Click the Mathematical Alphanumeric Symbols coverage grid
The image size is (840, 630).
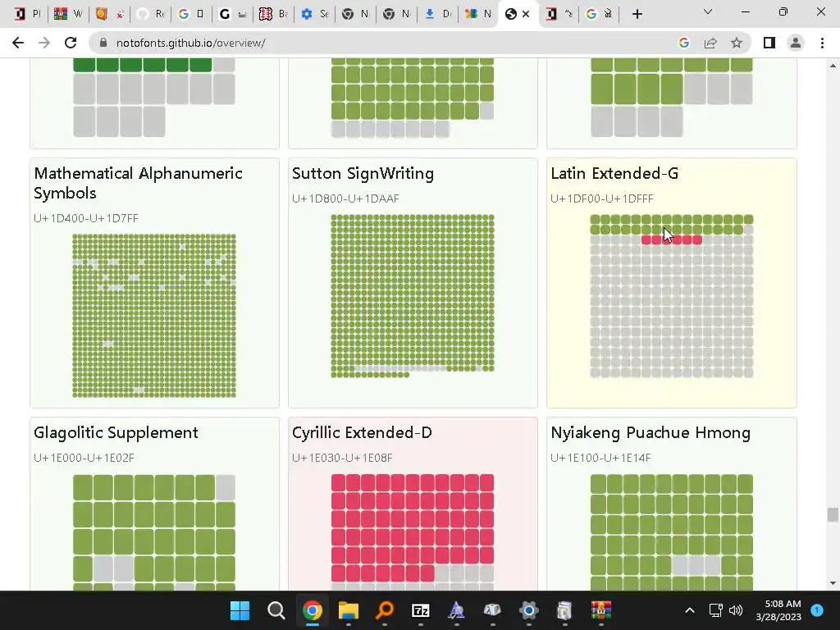154,316
